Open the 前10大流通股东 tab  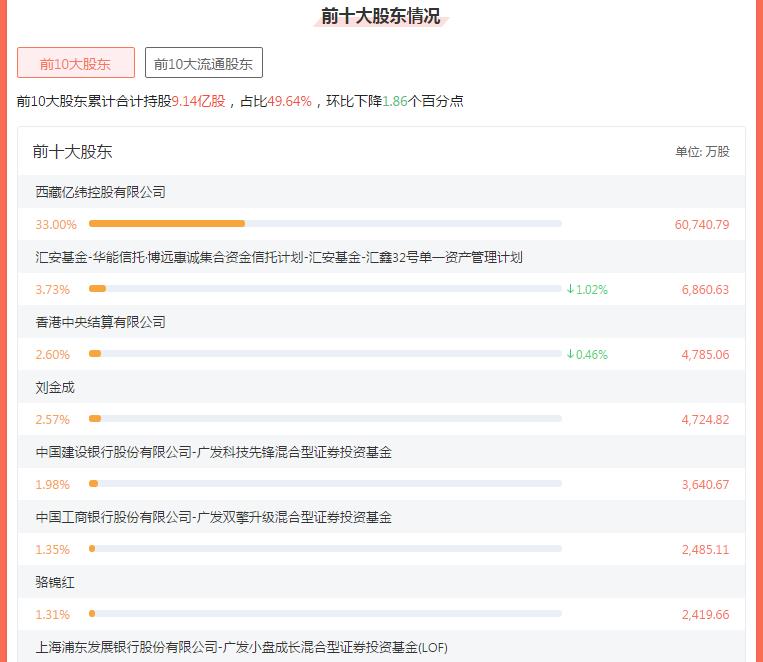click(203, 63)
